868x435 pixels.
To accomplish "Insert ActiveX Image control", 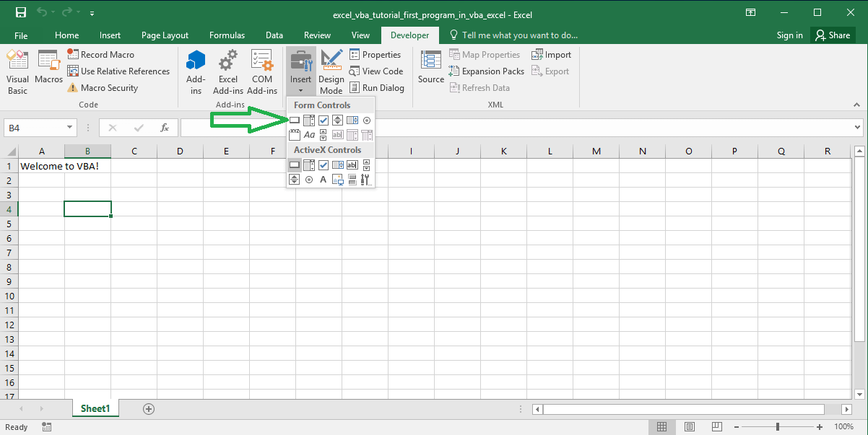I will tap(337, 180).
